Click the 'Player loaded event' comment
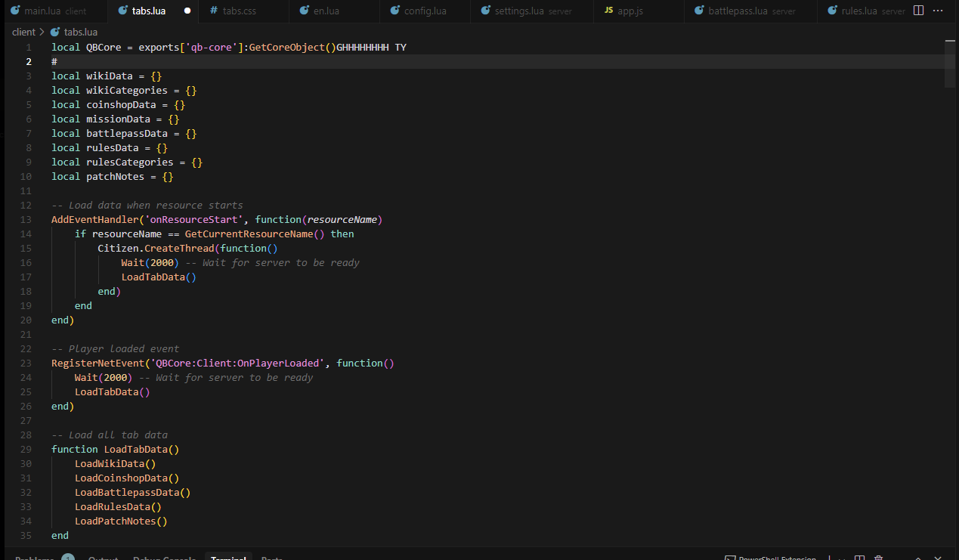The height and width of the screenshot is (560, 959). point(116,348)
